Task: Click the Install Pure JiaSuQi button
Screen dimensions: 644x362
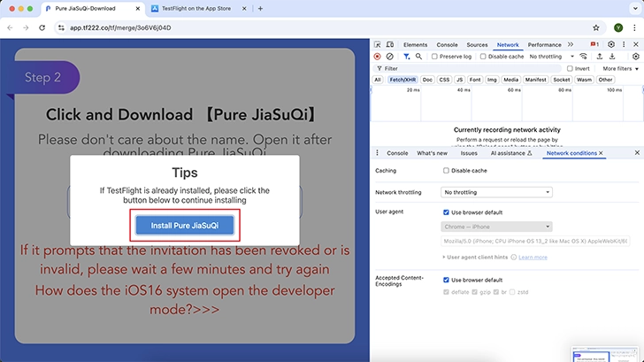Action: point(185,225)
